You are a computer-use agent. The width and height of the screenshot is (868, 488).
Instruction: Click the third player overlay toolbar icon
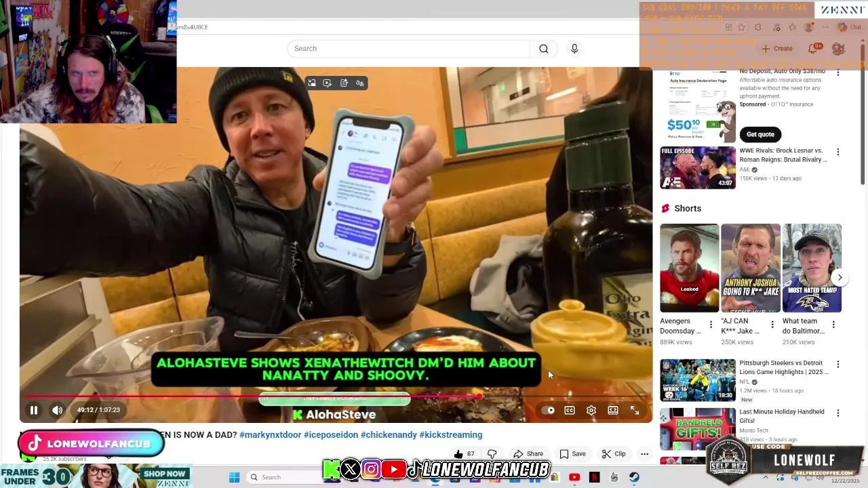click(x=344, y=83)
